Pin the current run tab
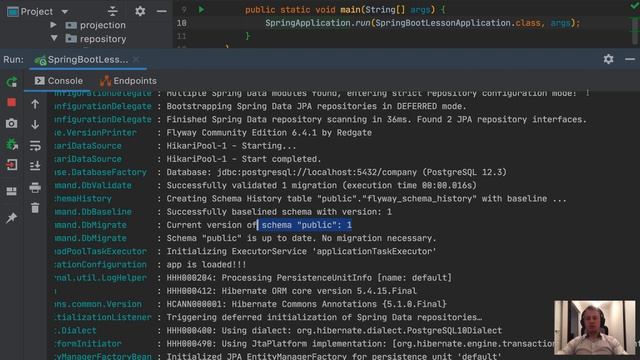The image size is (640, 360). pyautogui.click(x=11, y=218)
